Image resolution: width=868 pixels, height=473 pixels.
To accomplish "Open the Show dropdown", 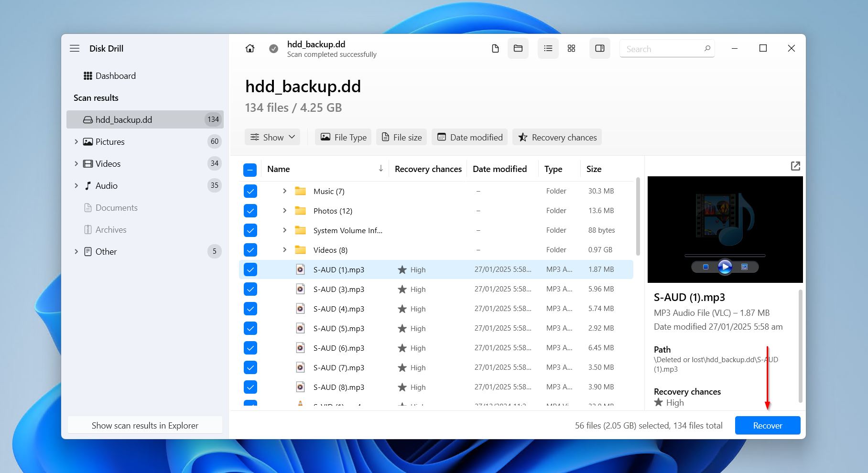I will [x=272, y=137].
